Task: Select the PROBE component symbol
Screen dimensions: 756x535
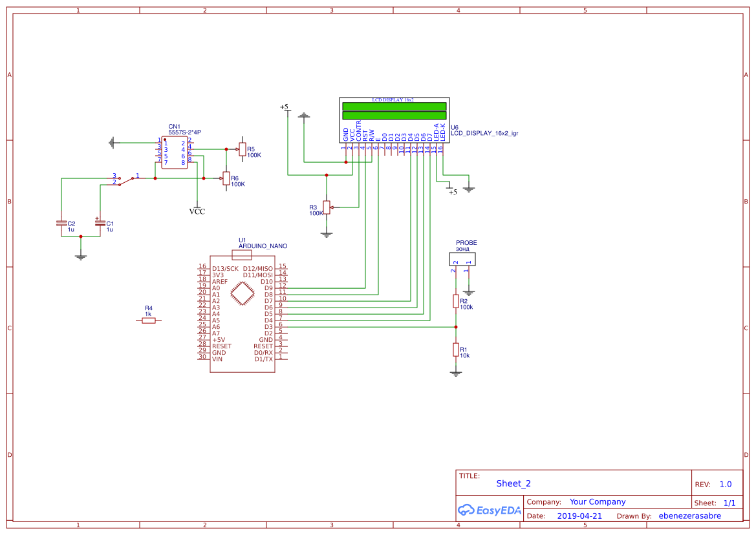Action: point(463,258)
